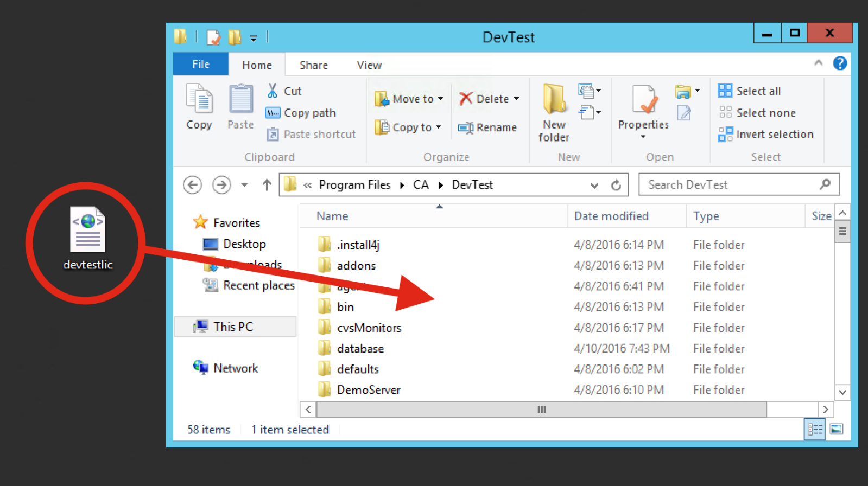The width and height of the screenshot is (868, 486).
Task: Click the DevTest breadcrumb in address bar
Action: click(x=472, y=184)
